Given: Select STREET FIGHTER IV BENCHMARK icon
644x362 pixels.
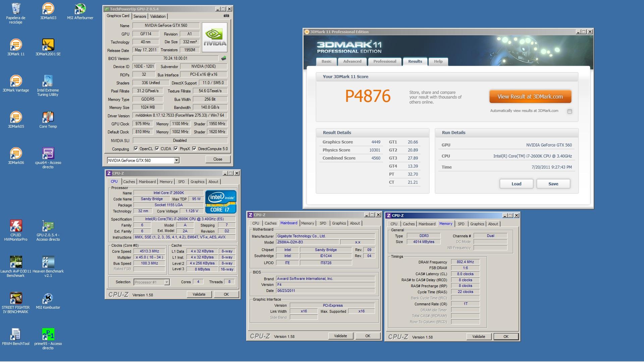Looking at the screenshot, I should pyautogui.click(x=16, y=303).
